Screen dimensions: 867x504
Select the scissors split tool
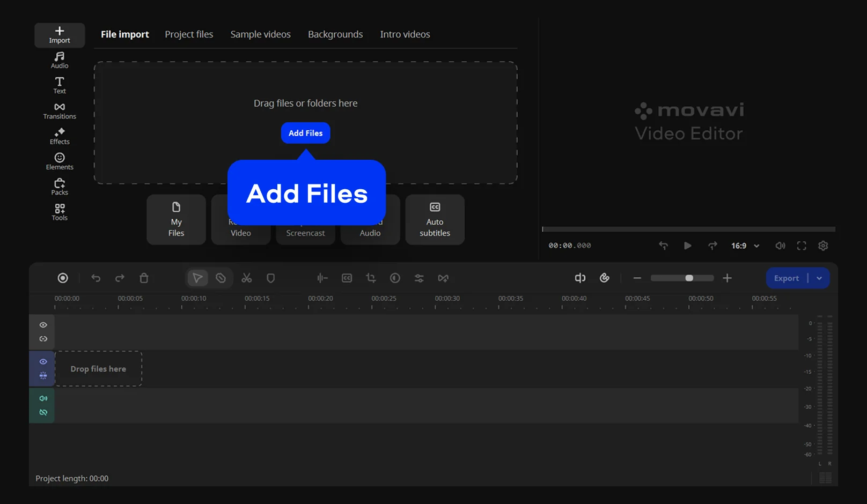pyautogui.click(x=246, y=278)
